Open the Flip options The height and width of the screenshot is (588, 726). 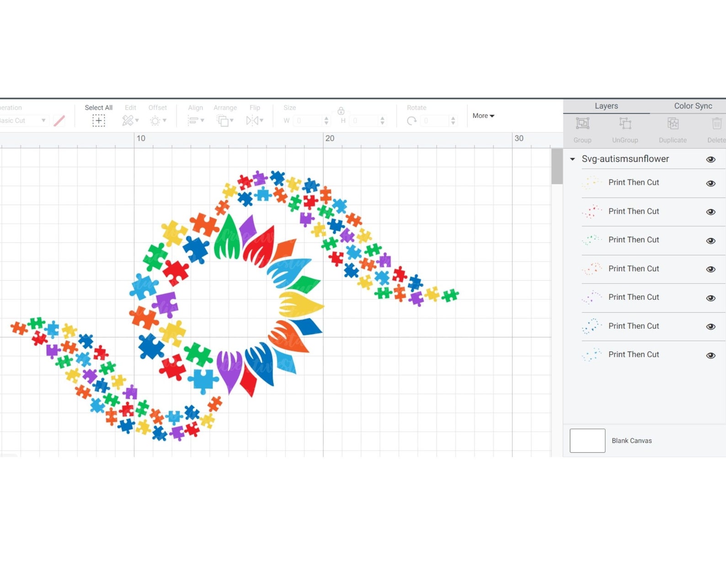pyautogui.click(x=252, y=121)
